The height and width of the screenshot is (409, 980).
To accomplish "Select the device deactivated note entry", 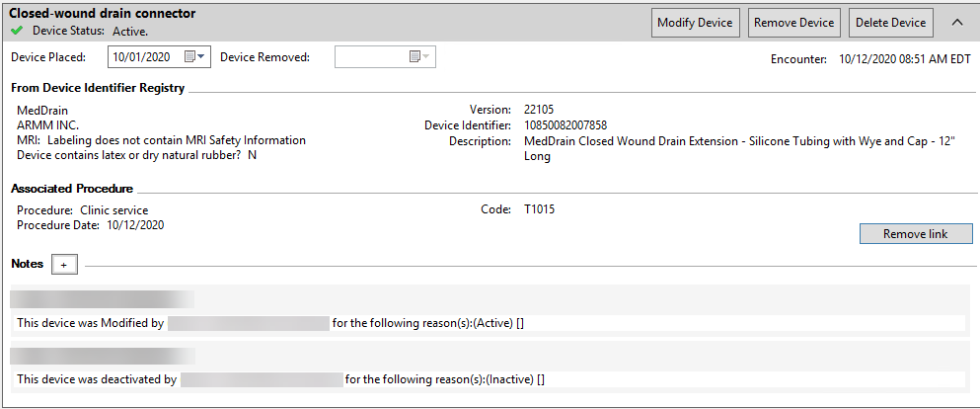I will tap(490, 379).
